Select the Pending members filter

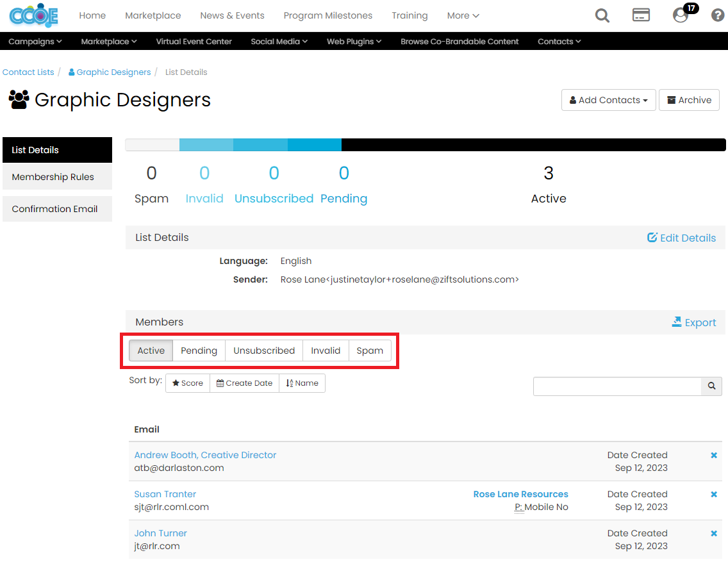pos(199,350)
